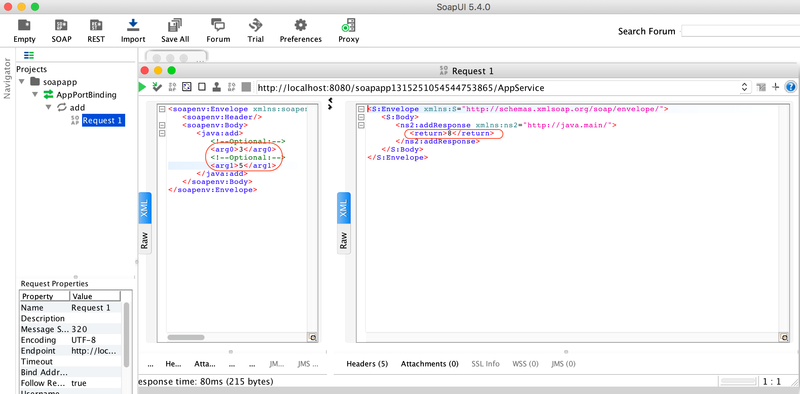Screen dimensions: 800x394
Task: Open the response JMS (0) tab
Action: pyautogui.click(x=563, y=364)
